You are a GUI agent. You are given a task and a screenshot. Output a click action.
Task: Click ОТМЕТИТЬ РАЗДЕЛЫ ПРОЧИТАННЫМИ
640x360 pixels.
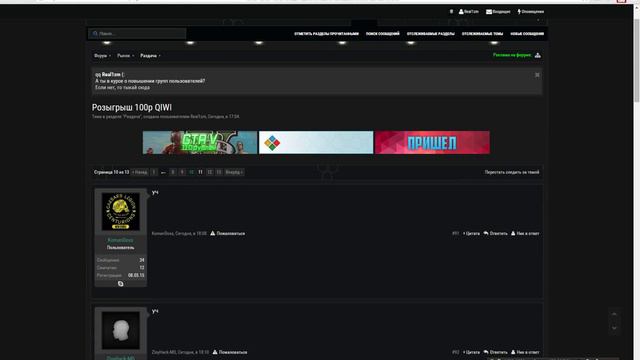coord(327,34)
